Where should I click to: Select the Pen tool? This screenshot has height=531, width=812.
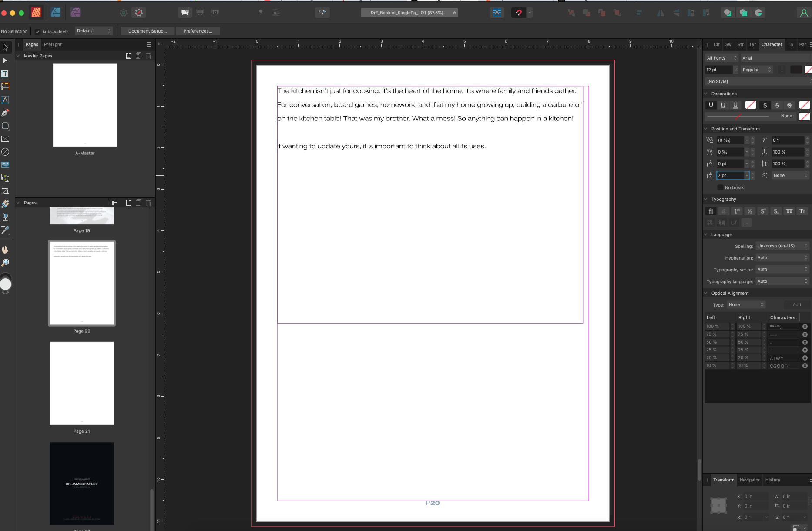pyautogui.click(x=5, y=112)
